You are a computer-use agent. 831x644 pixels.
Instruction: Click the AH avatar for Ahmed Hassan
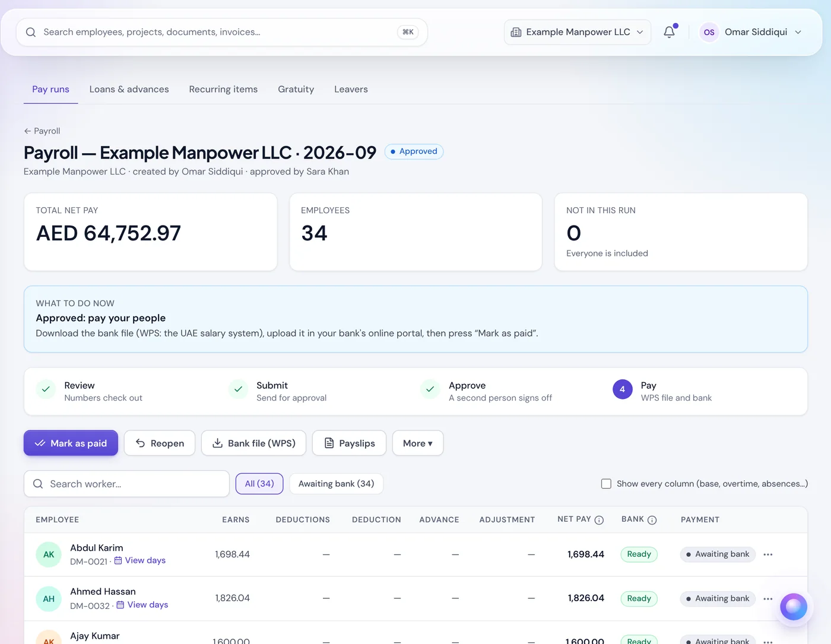point(49,599)
